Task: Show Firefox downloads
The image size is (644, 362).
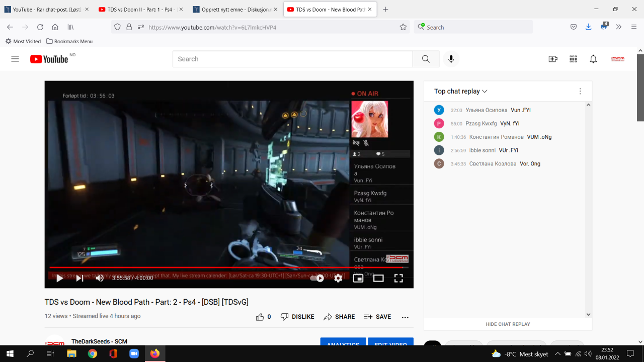Action: (588, 27)
